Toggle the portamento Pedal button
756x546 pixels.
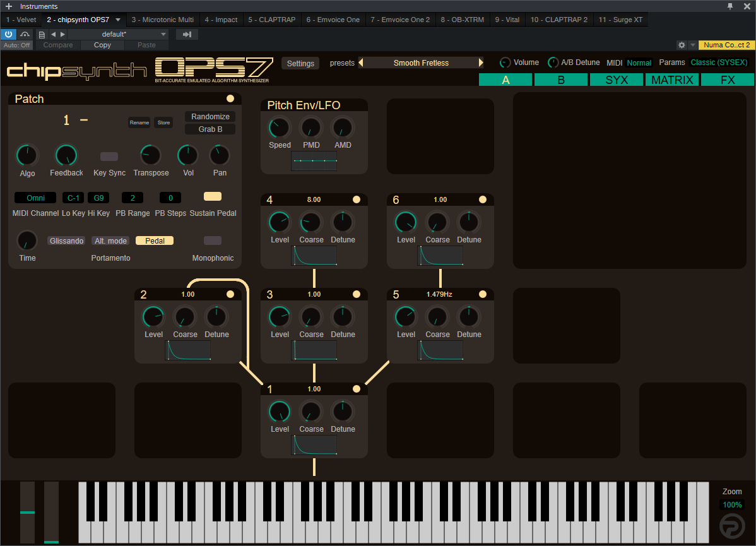(x=155, y=240)
